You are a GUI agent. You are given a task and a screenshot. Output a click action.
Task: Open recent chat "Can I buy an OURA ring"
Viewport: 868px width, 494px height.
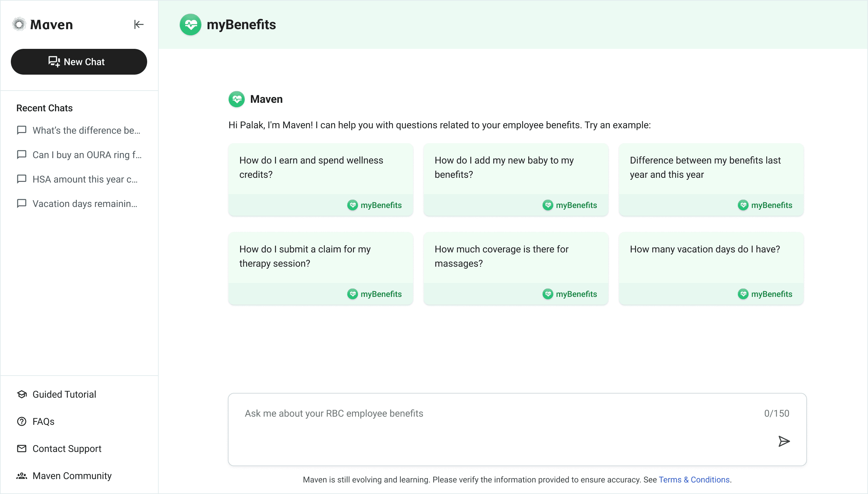tap(87, 155)
